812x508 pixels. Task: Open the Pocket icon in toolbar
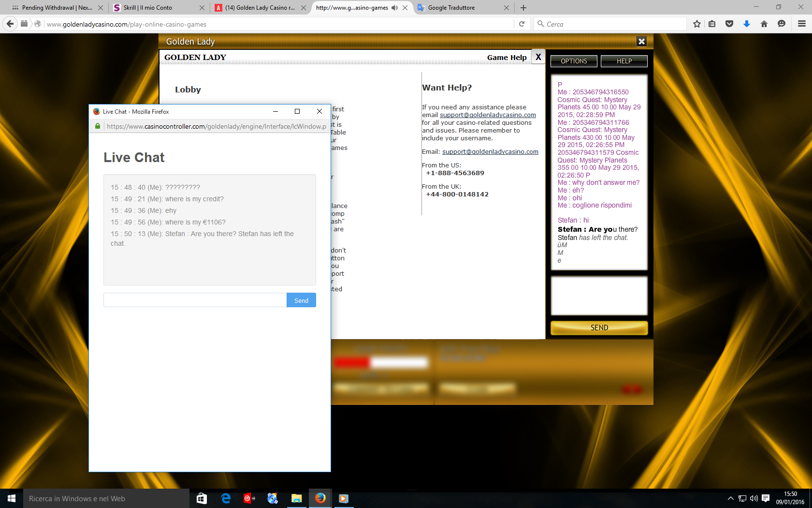729,24
